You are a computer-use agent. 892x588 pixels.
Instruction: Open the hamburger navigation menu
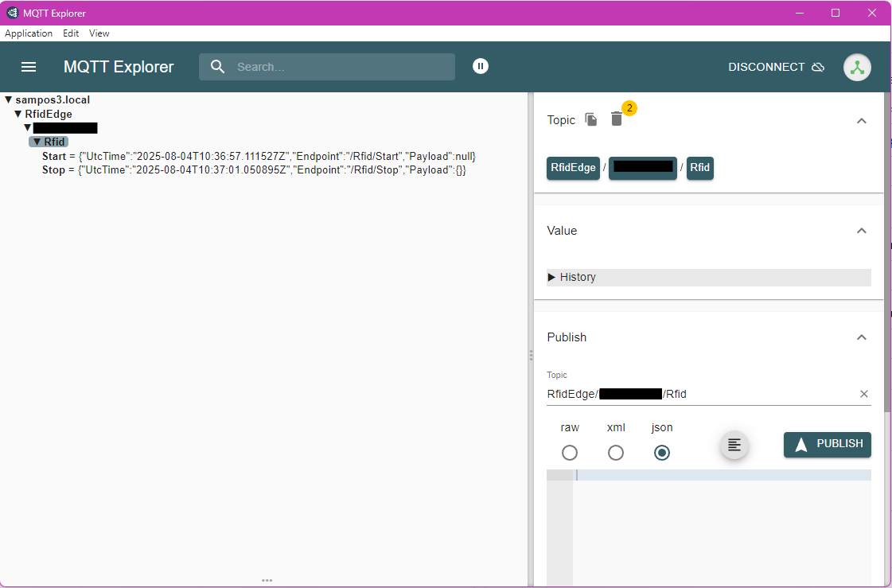click(x=29, y=67)
